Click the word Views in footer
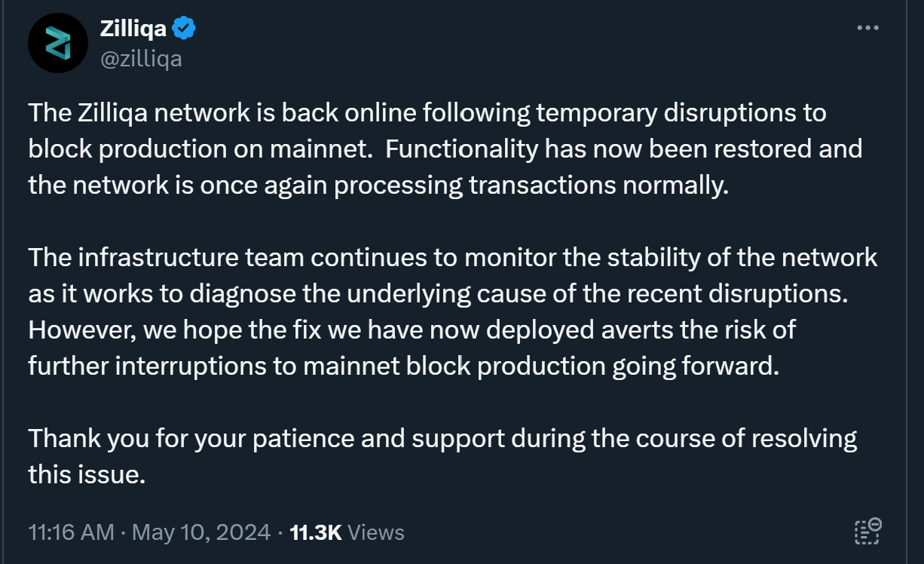The width and height of the screenshot is (924, 564). coord(377,532)
